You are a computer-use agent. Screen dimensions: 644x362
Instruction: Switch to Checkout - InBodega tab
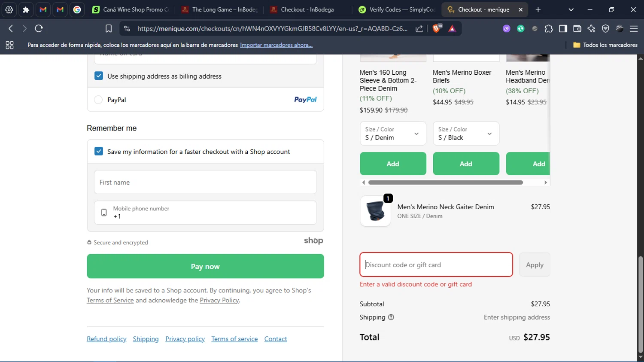pyautogui.click(x=308, y=9)
